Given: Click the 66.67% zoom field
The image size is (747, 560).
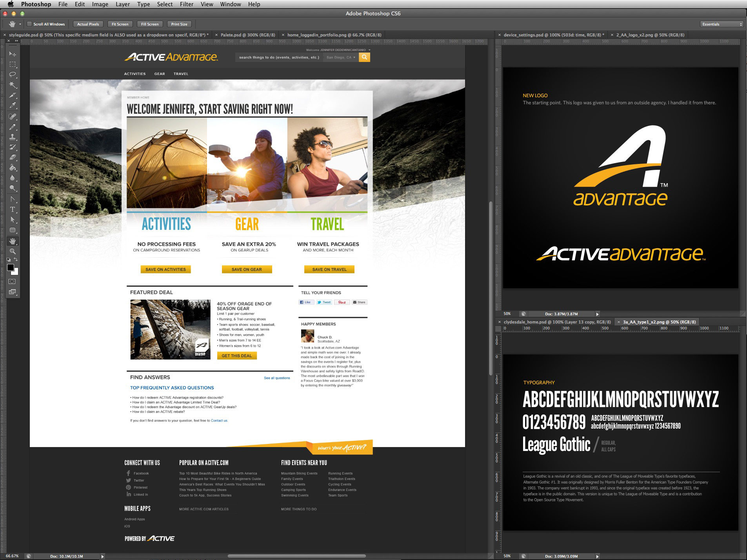Looking at the screenshot, I should (x=13, y=556).
